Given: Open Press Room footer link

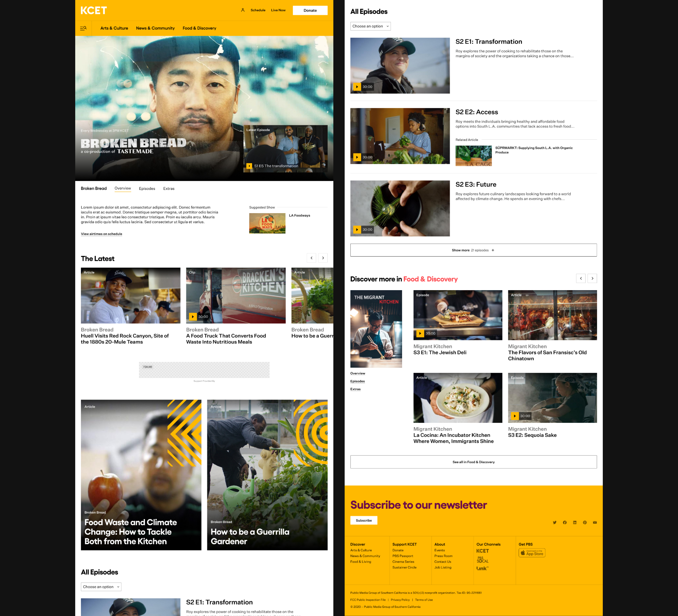Looking at the screenshot, I should [443, 556].
